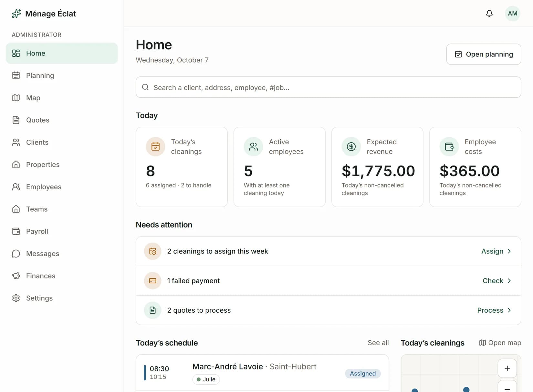Click the Expected revenue dollar icon
Screen dimensions: 533x392
click(351, 147)
